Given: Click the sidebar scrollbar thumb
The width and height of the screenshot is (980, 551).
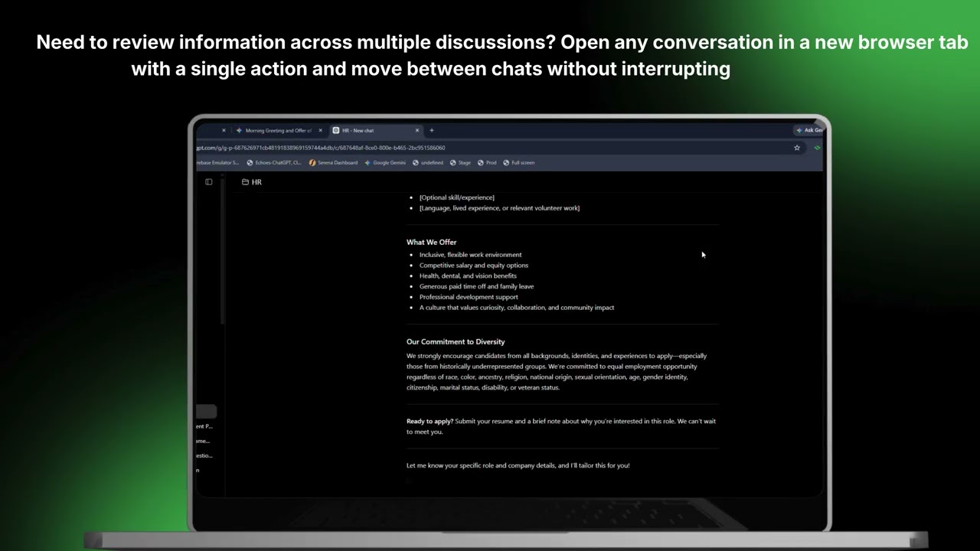Looking at the screenshot, I should click(x=223, y=253).
